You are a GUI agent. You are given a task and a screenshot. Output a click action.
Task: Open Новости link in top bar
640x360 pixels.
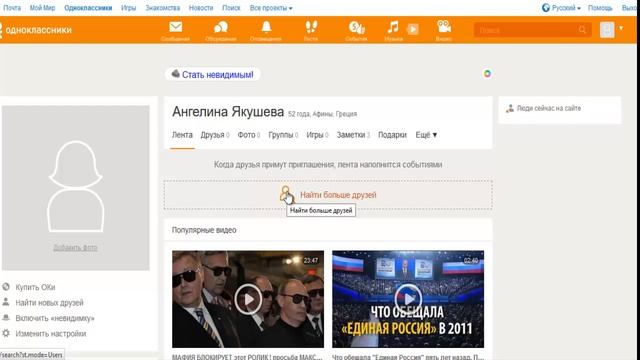[201, 8]
